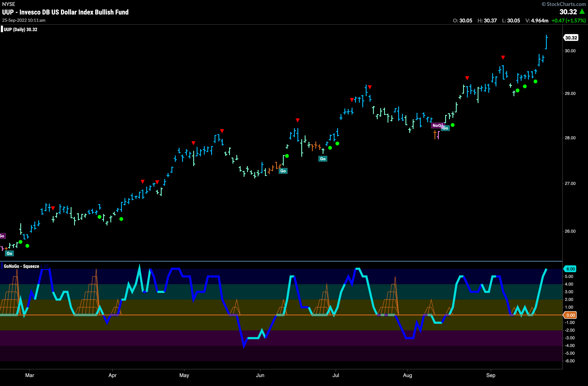Screen dimensions: 588x386
Task: Click the red triangle at the mid-July high
Action: (370, 87)
